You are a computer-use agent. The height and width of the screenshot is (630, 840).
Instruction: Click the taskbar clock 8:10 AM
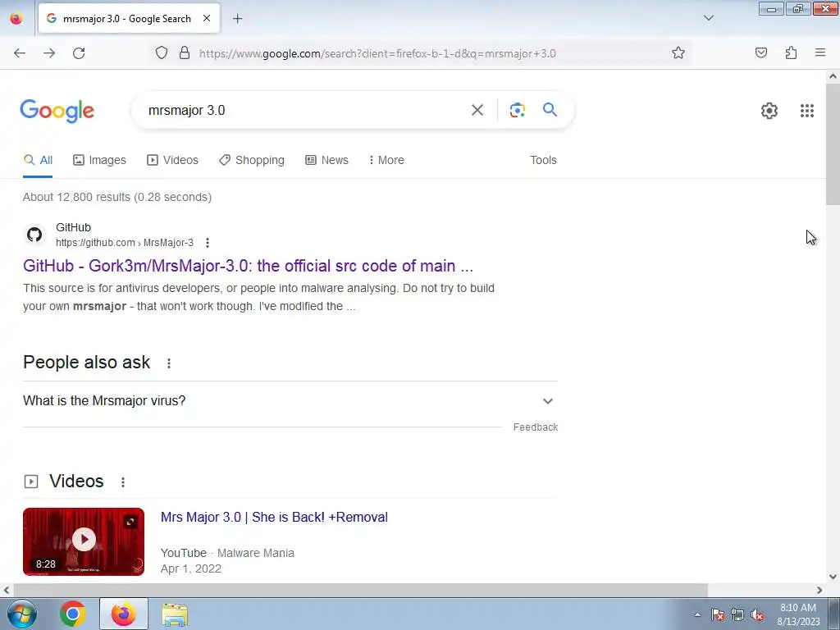(798, 614)
